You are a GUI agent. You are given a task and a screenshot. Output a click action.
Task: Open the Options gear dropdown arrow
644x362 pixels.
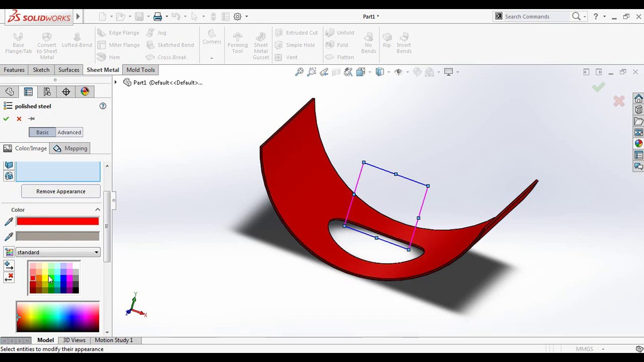247,17
